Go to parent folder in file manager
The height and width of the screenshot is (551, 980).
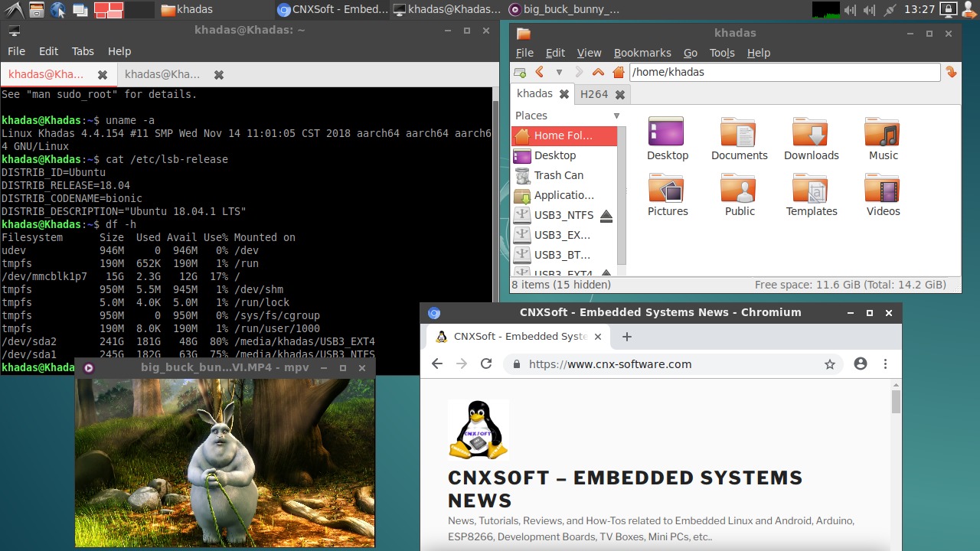point(598,72)
